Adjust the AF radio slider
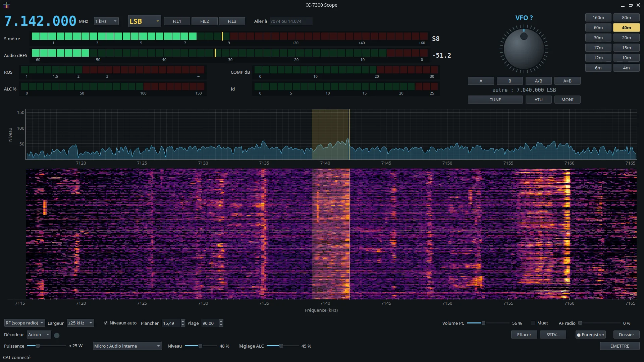The height and width of the screenshot is (362, 644). [x=599, y=323]
